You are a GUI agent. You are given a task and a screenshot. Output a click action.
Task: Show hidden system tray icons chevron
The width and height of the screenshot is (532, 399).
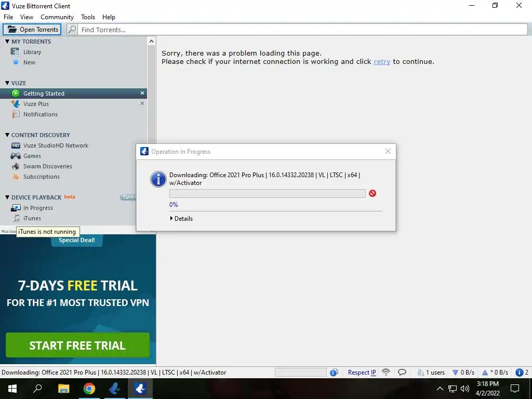(x=440, y=389)
